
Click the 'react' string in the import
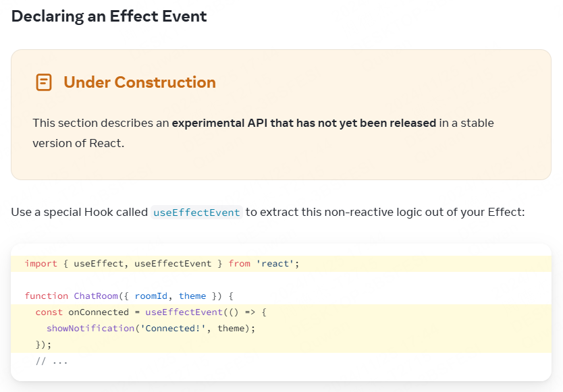(x=275, y=264)
